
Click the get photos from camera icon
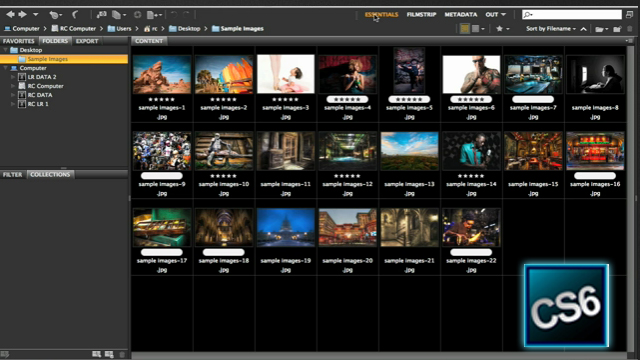pyautogui.click(x=102, y=15)
